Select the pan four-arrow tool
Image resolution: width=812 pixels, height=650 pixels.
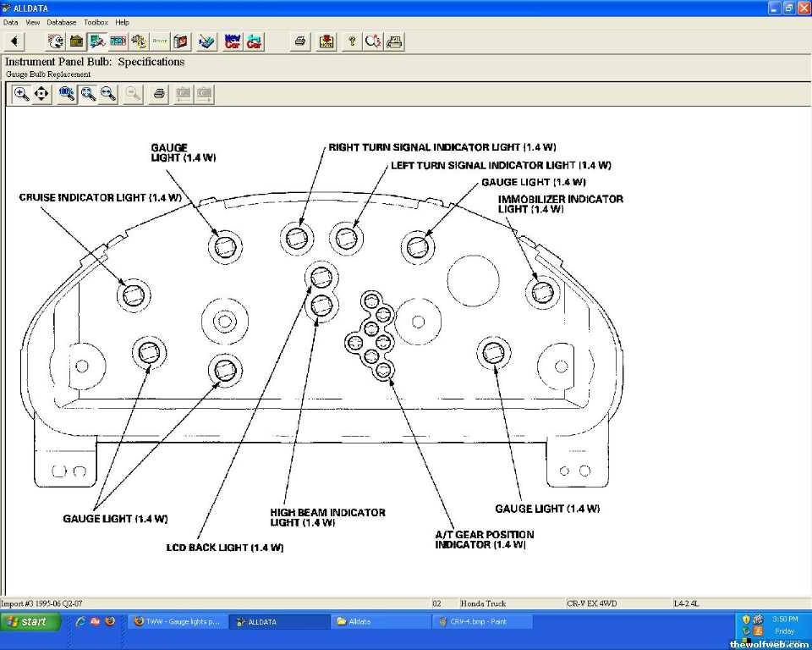(41, 94)
